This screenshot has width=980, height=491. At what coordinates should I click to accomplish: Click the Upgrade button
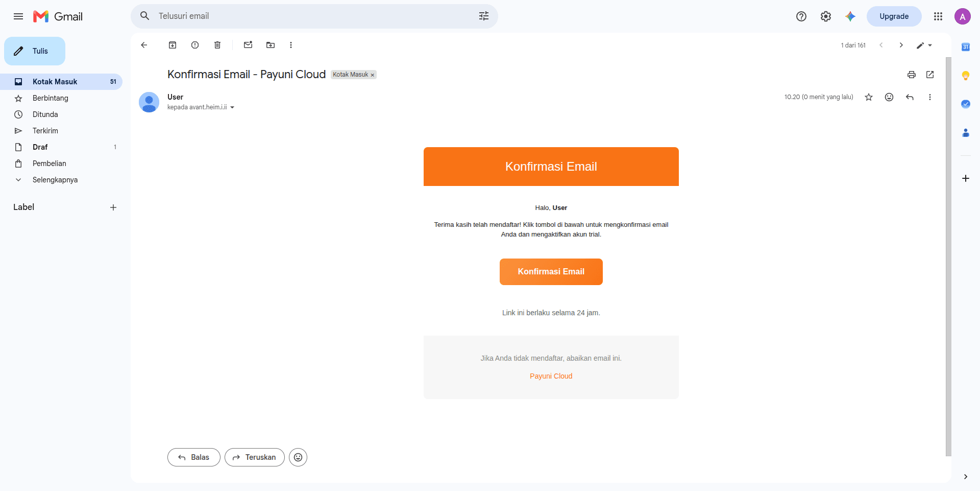pyautogui.click(x=894, y=16)
